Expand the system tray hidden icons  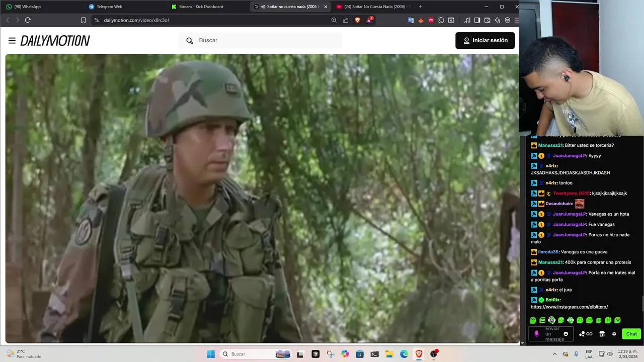(x=555, y=354)
